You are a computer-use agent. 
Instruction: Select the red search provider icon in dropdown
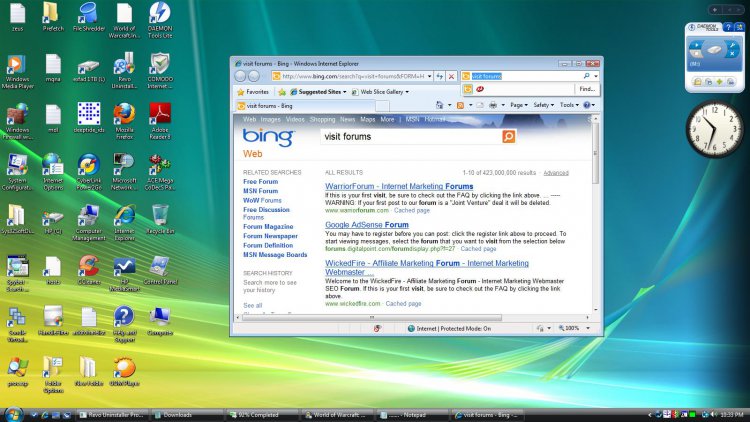coord(480,89)
